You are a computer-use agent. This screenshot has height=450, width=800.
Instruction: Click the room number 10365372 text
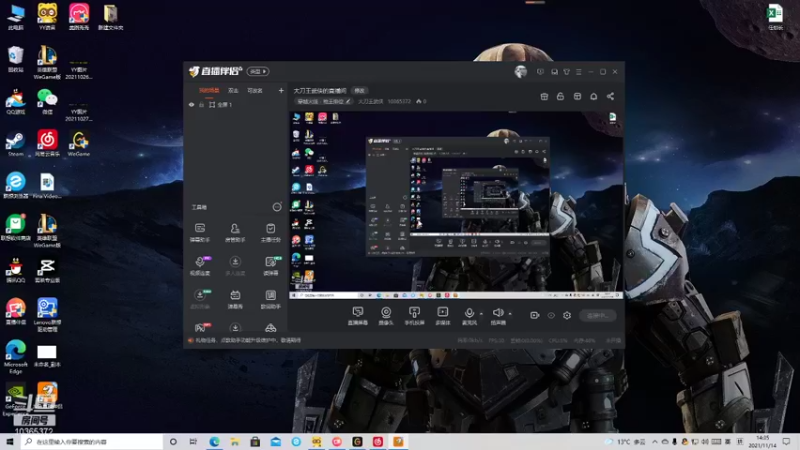[x=399, y=102]
